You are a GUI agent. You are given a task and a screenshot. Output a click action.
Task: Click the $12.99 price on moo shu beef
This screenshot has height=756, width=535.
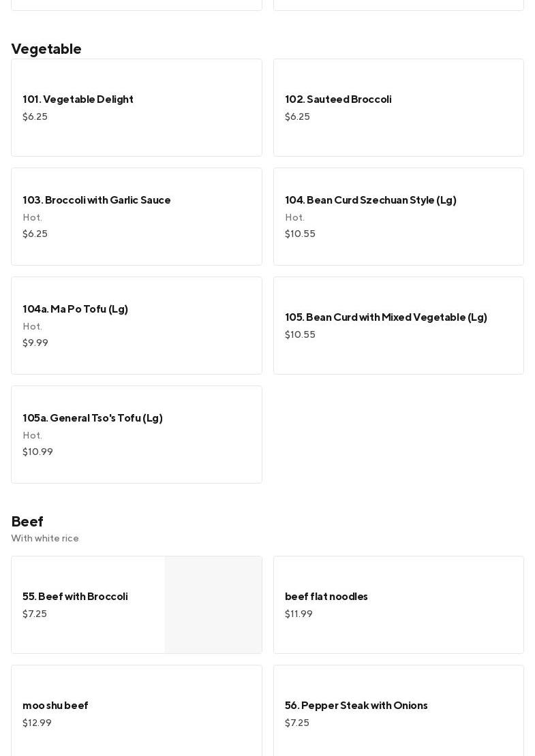37,723
